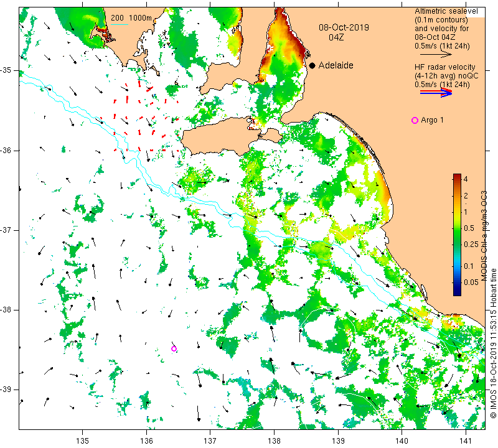Click the 04Z time label under the date

(336, 37)
